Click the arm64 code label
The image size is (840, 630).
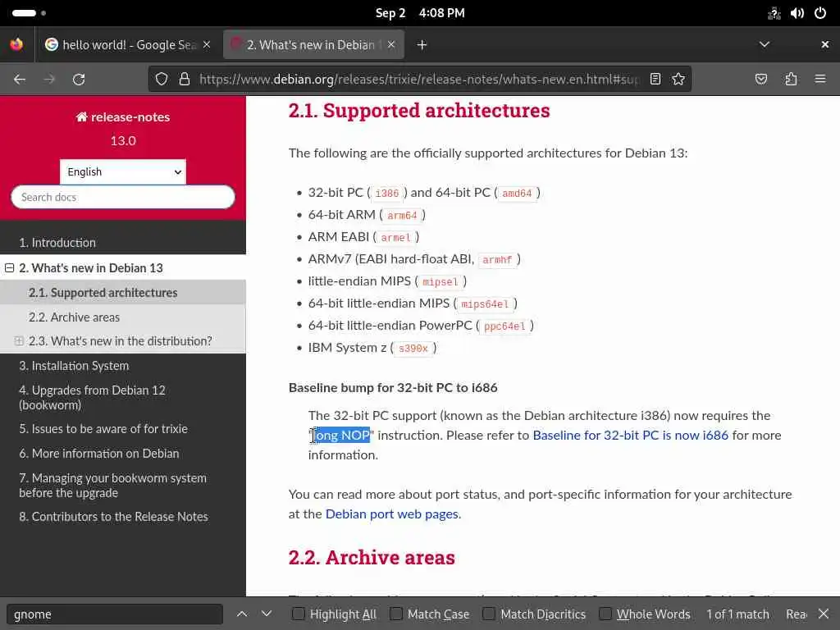point(402,216)
